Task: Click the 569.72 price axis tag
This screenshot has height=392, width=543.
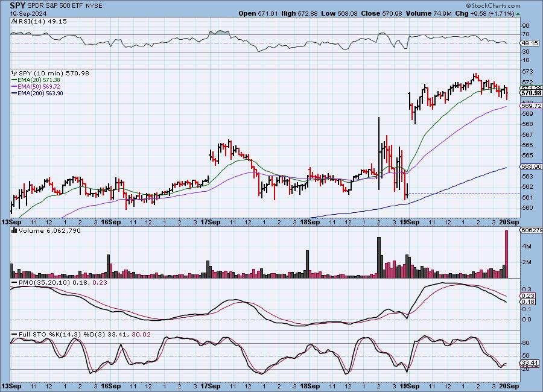Action: [531, 106]
